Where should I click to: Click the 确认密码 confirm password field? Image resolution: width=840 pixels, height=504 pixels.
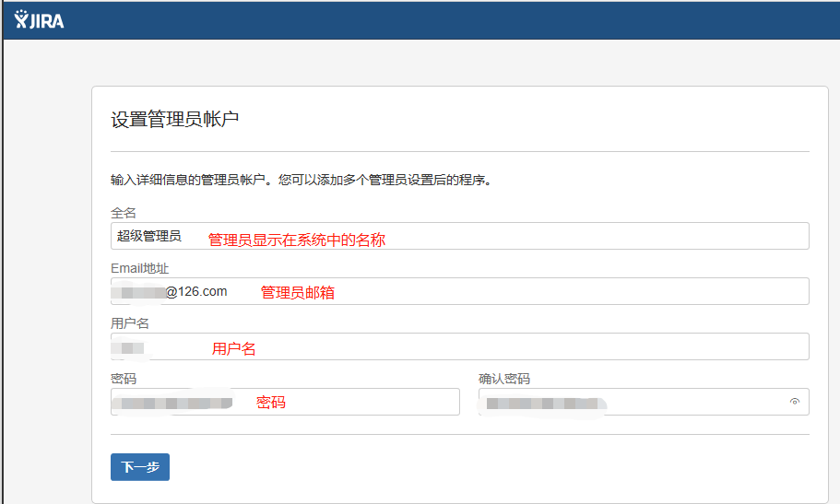click(x=644, y=402)
